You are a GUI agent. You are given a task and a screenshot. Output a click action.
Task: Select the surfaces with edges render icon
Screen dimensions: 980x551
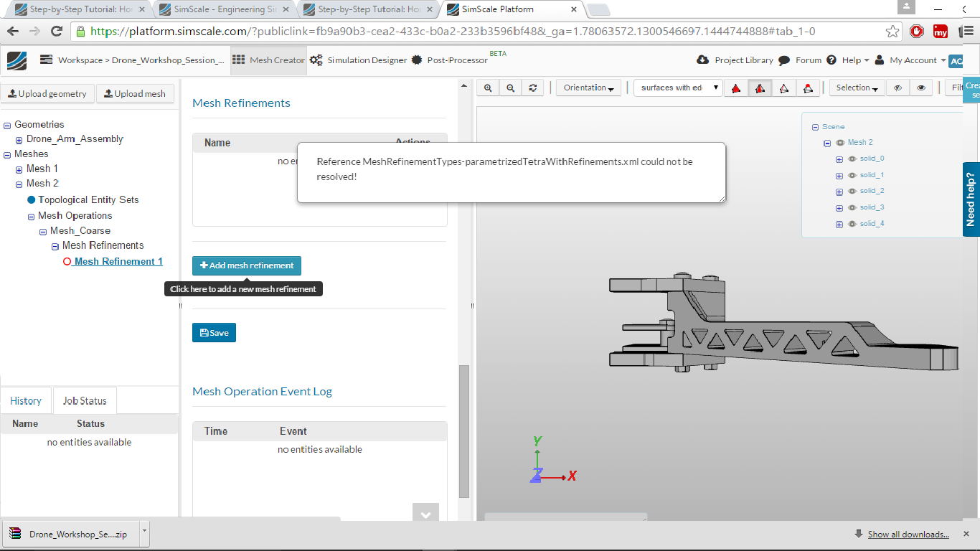[760, 88]
